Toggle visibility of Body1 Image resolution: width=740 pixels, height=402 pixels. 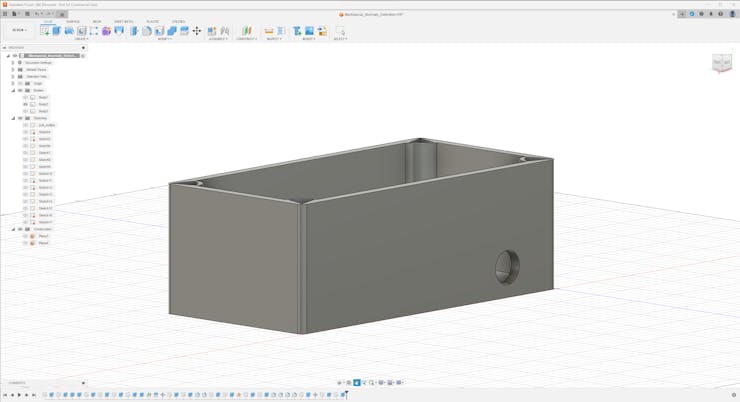[x=25, y=97]
